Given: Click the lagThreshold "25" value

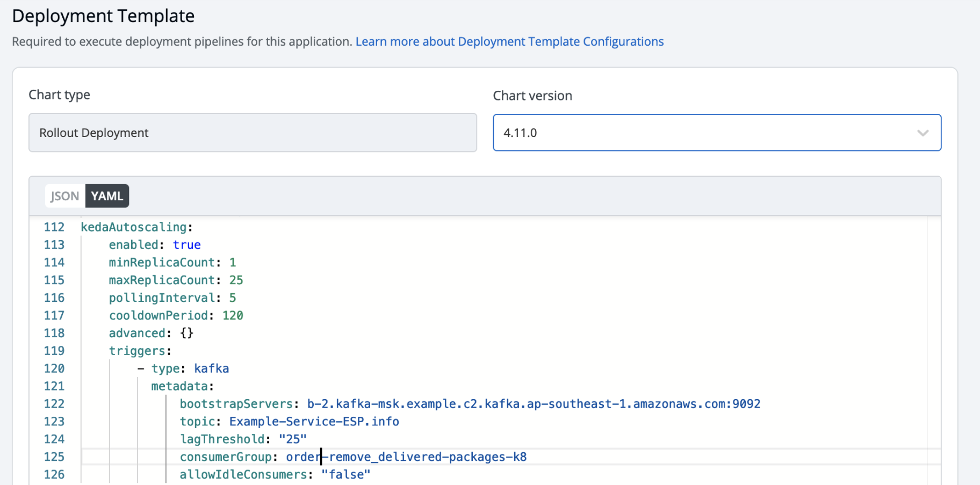Looking at the screenshot, I should tap(292, 439).
